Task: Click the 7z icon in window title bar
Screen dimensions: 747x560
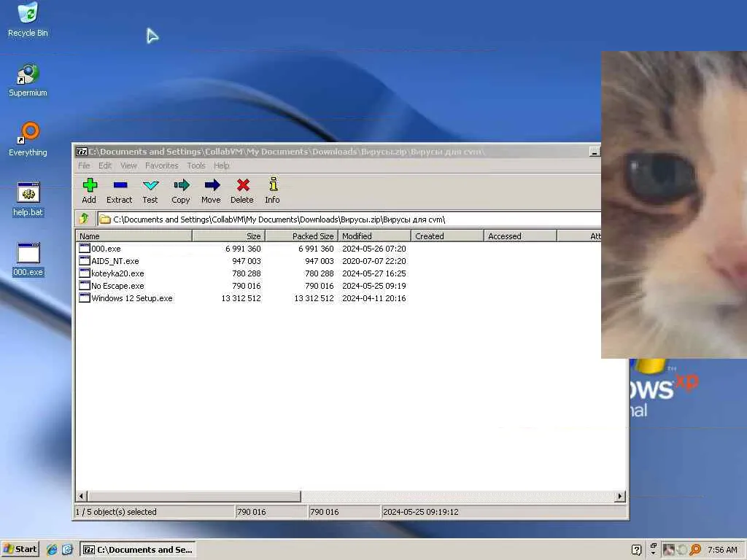Action: coord(82,152)
